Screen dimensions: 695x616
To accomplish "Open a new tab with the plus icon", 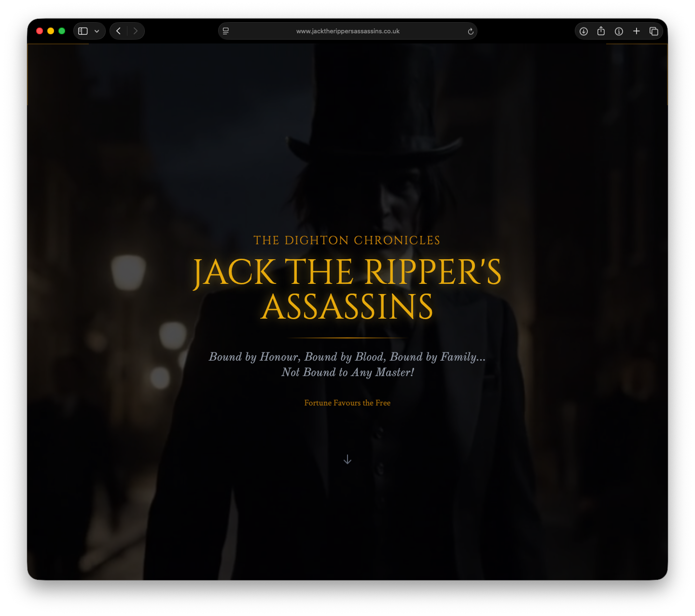I will coord(636,30).
